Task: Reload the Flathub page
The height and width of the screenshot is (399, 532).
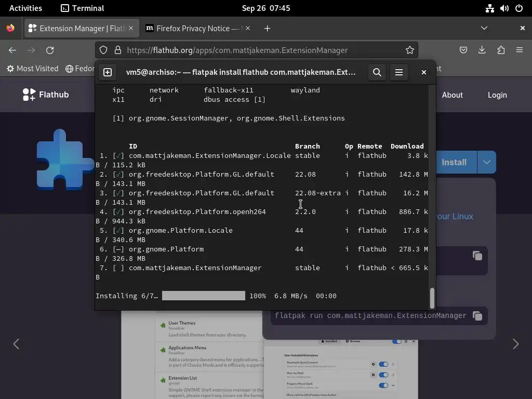Action: 50,50
